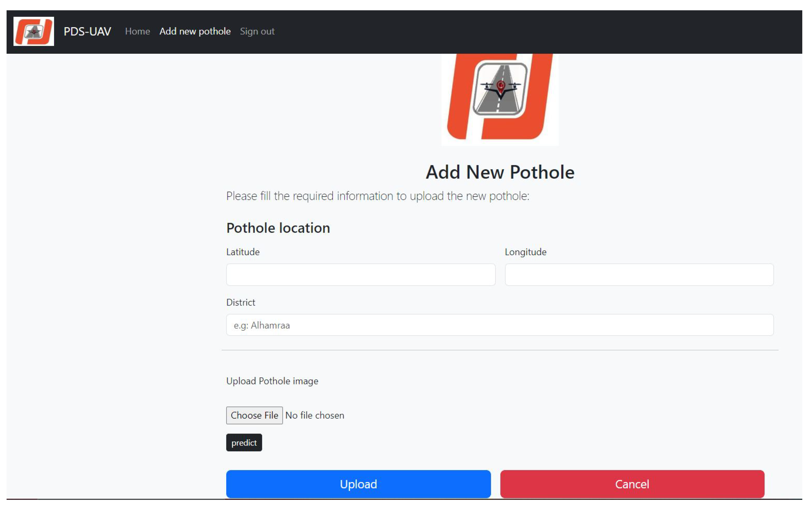Click the District field label
Screen dimensions: 812x509
pyautogui.click(x=241, y=302)
